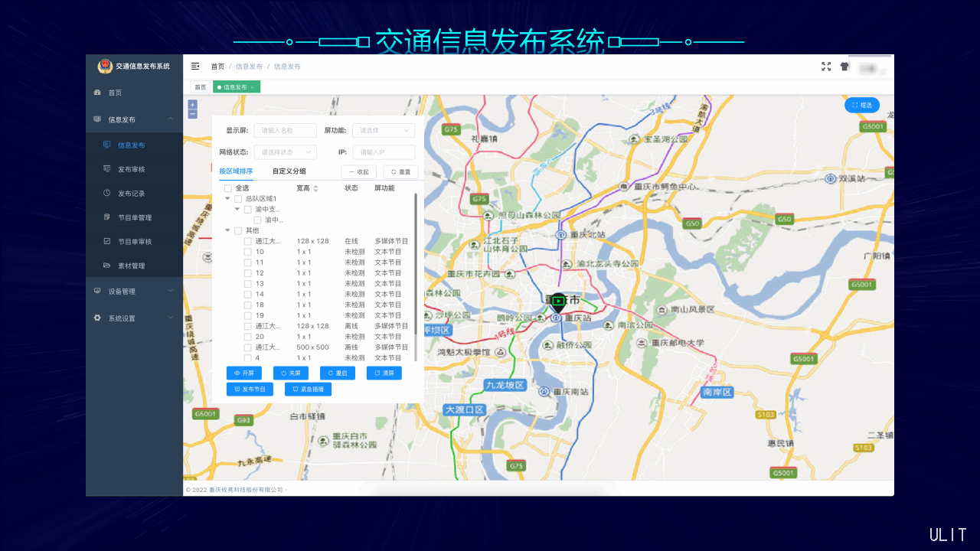
Task: Open the theme (t-shirt) settings icon
Action: pos(844,67)
